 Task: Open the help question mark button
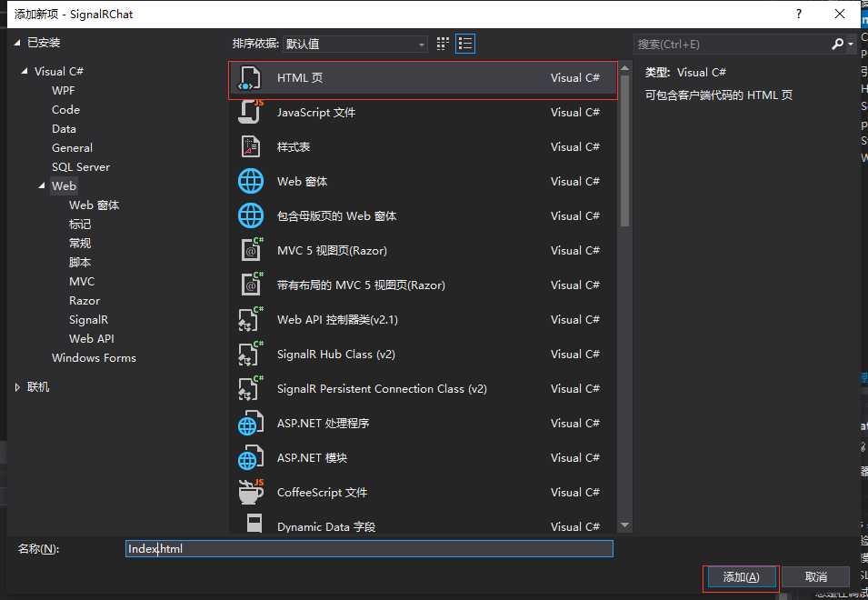tap(799, 14)
